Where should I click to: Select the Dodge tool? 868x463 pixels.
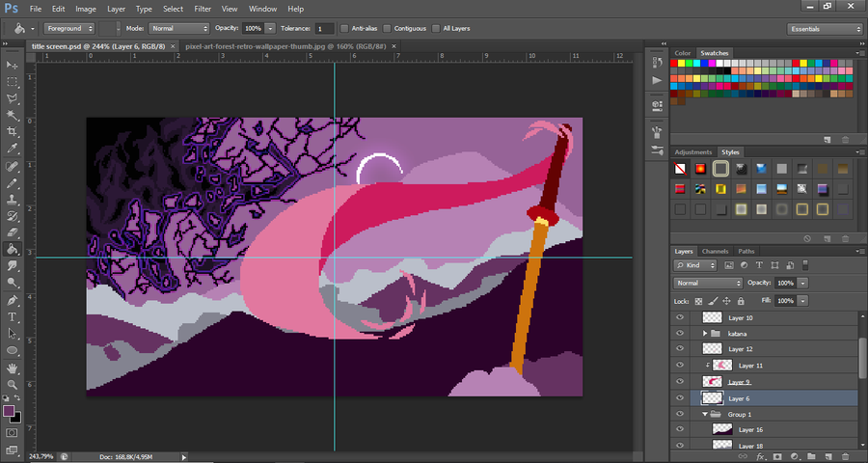pyautogui.click(x=12, y=283)
